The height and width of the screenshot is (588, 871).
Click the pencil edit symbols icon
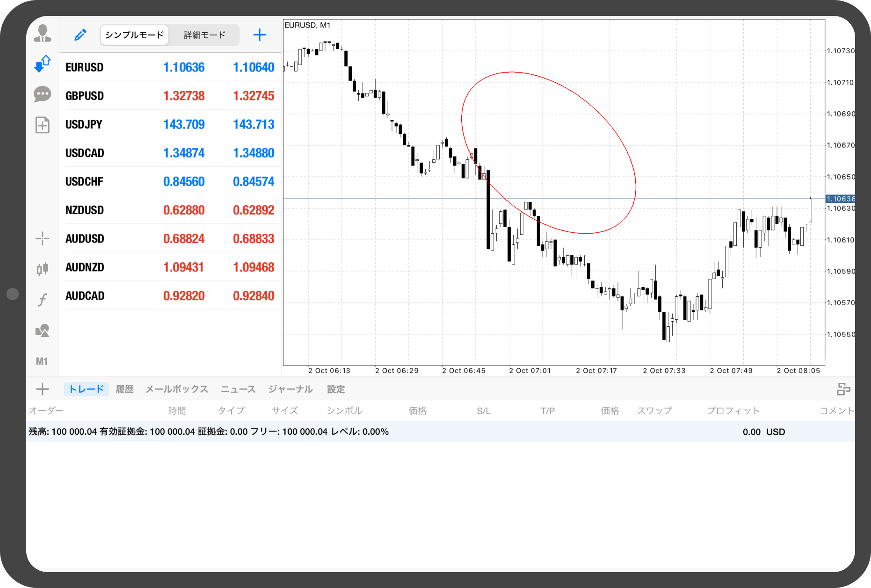(x=80, y=35)
